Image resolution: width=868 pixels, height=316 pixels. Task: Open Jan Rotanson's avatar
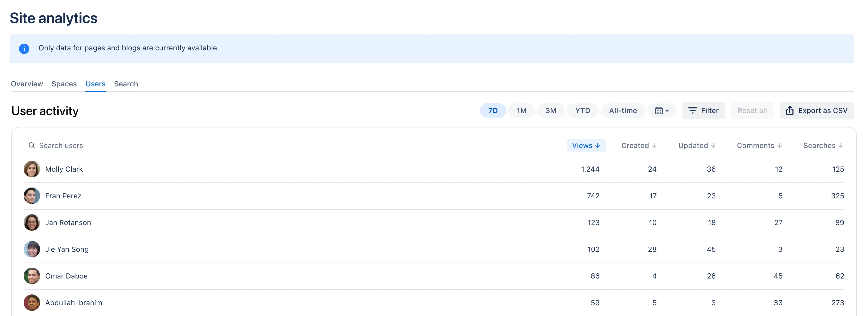click(x=32, y=222)
